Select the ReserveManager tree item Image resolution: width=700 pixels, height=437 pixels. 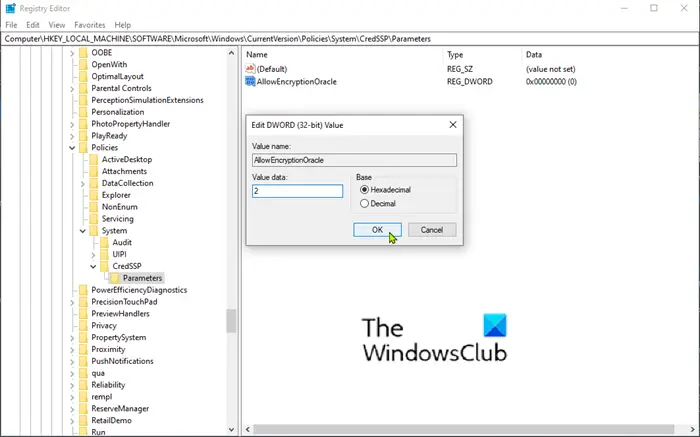(x=120, y=409)
